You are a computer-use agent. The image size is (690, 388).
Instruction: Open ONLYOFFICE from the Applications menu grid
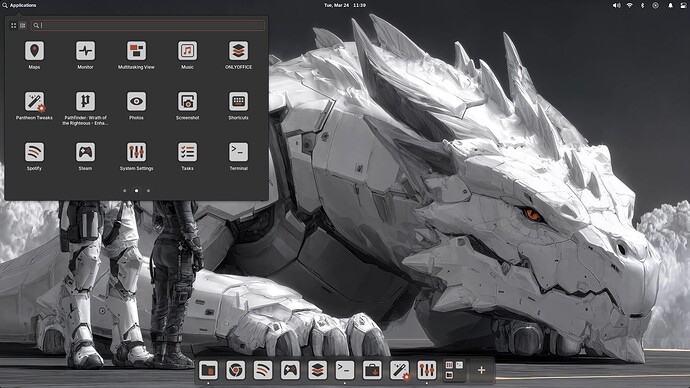pyautogui.click(x=239, y=55)
